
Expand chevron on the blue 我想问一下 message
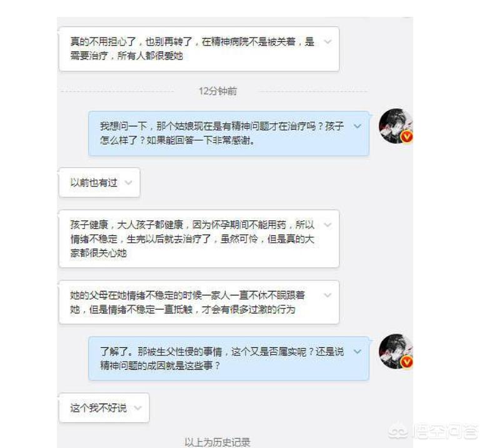[x=358, y=126]
